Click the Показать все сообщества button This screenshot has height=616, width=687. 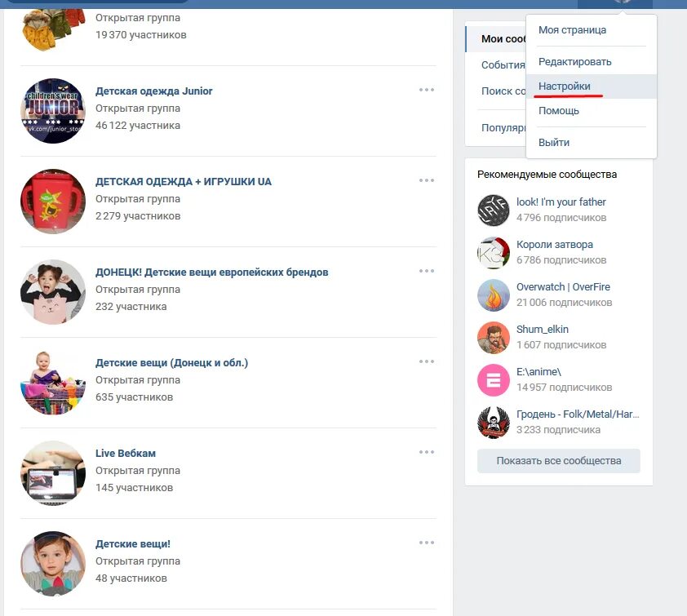point(559,461)
